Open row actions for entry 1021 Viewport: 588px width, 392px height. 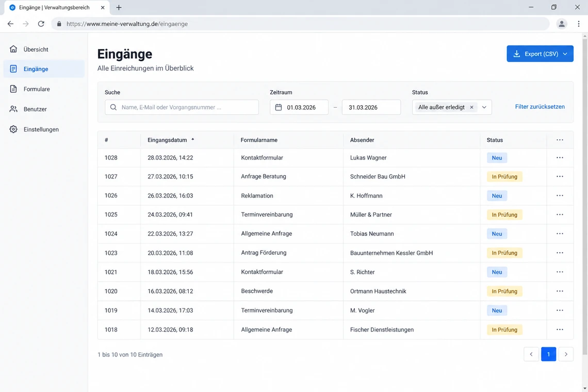(560, 272)
